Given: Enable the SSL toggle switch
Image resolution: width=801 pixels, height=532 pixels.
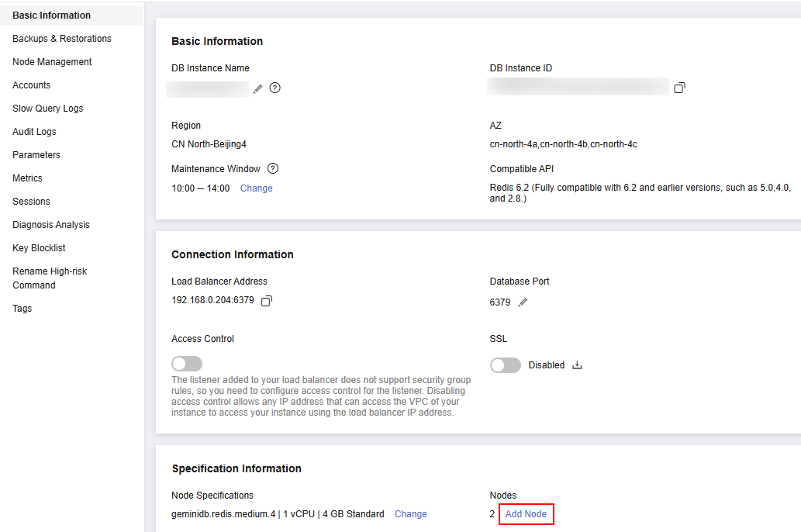Looking at the screenshot, I should (x=506, y=365).
